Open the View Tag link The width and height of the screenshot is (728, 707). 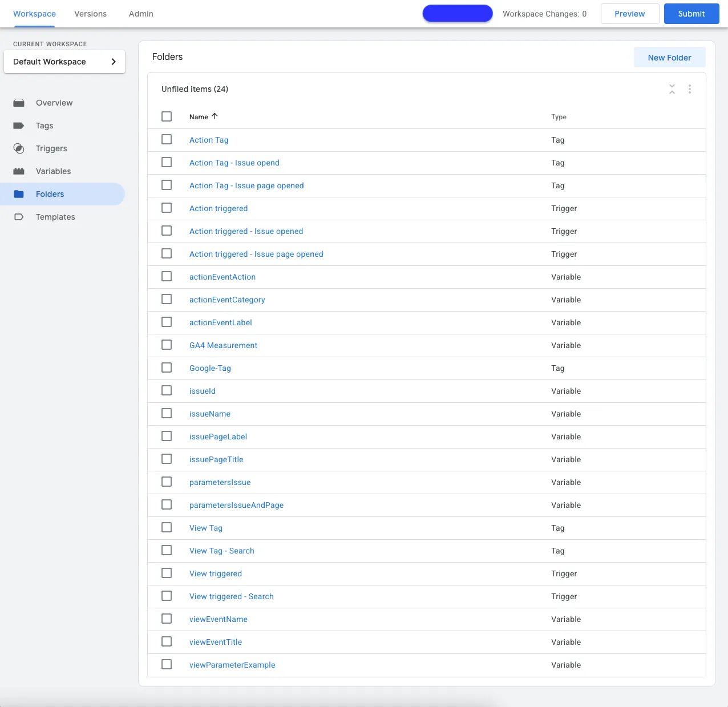tap(206, 528)
